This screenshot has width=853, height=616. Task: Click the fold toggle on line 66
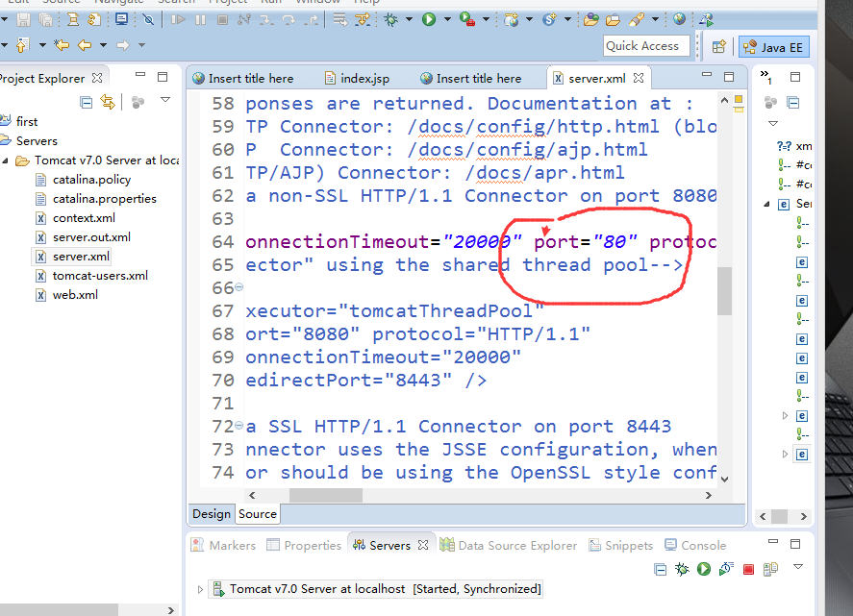(x=238, y=287)
